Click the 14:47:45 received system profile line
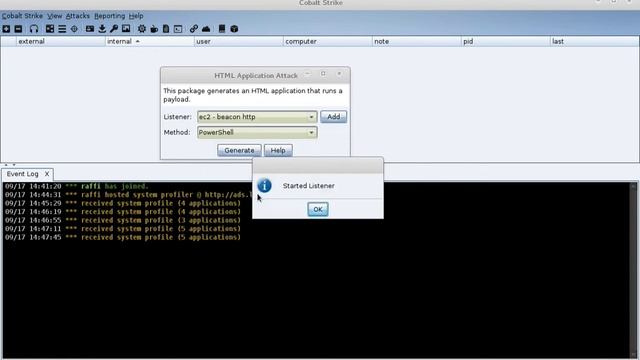The image size is (640, 360). [123, 237]
